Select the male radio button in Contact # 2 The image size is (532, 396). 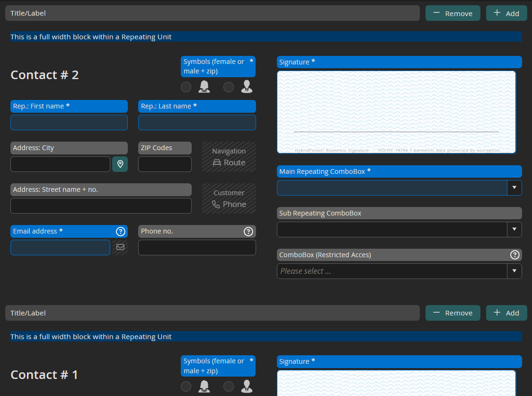(229, 87)
